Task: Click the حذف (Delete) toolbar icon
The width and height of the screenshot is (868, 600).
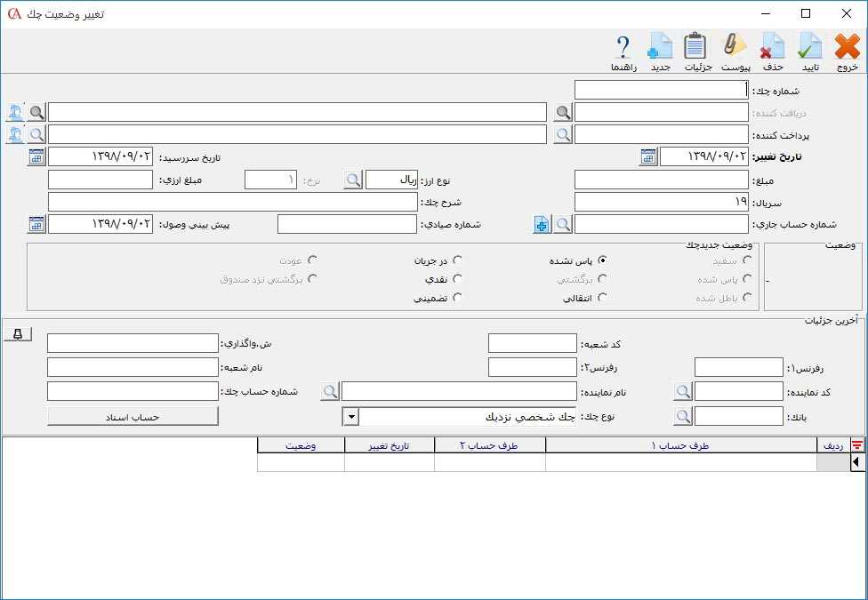Action: (773, 48)
